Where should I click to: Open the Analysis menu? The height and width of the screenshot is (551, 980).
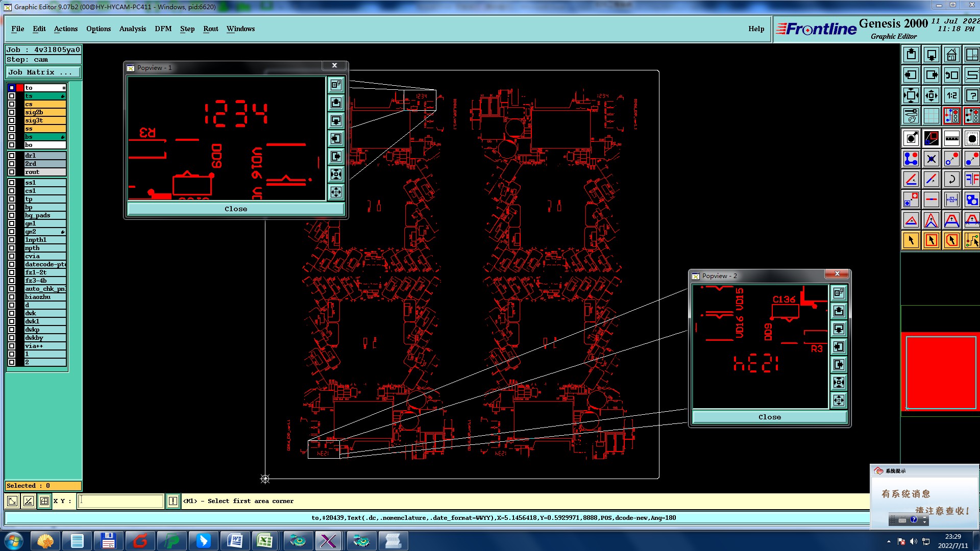point(132,29)
